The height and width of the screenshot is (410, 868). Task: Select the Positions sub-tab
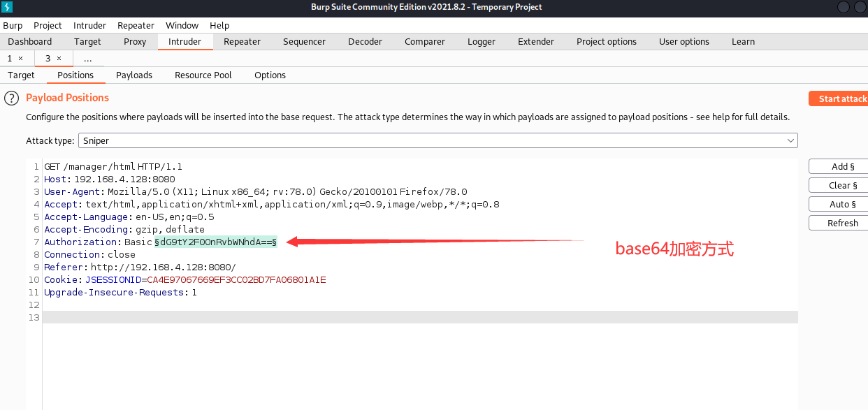point(75,75)
